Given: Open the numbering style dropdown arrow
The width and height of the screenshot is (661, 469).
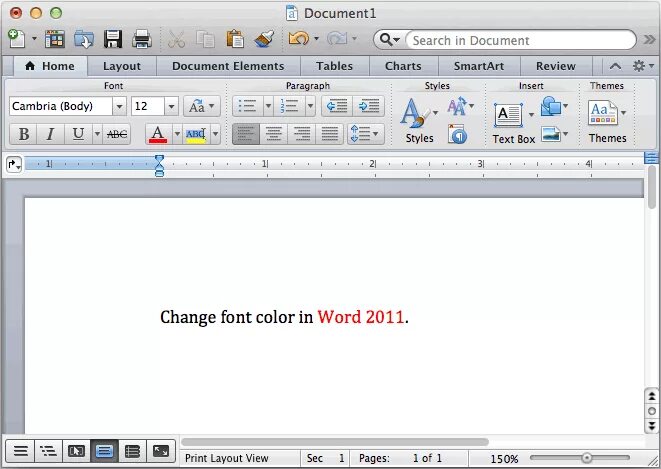Looking at the screenshot, I should coord(311,106).
